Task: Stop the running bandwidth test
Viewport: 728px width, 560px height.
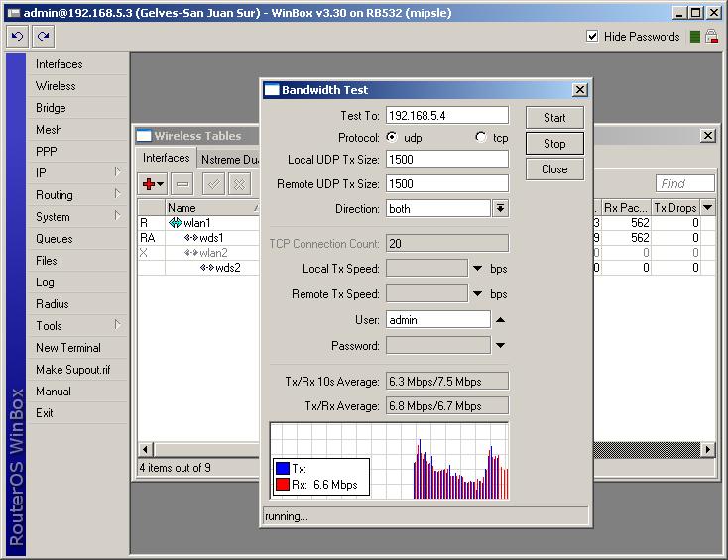Action: click(x=554, y=144)
